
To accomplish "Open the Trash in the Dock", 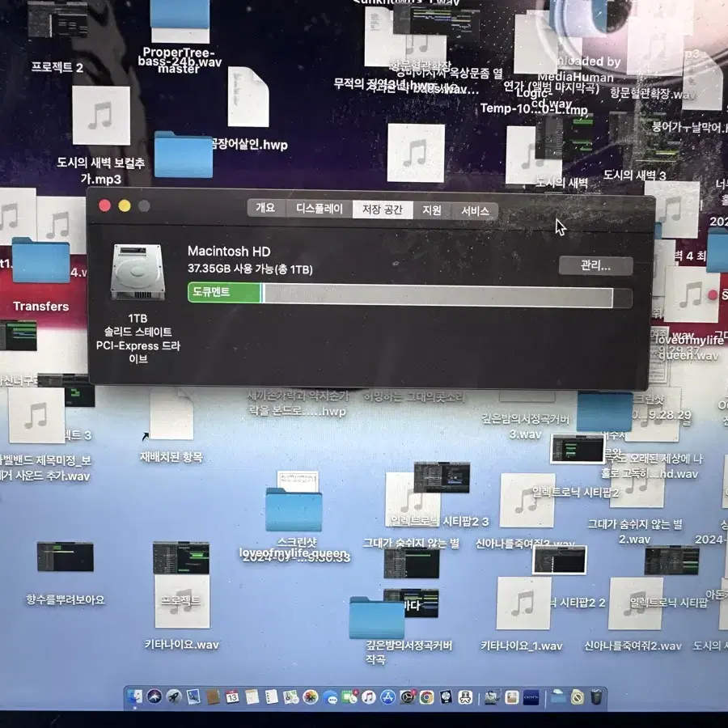I will (597, 697).
